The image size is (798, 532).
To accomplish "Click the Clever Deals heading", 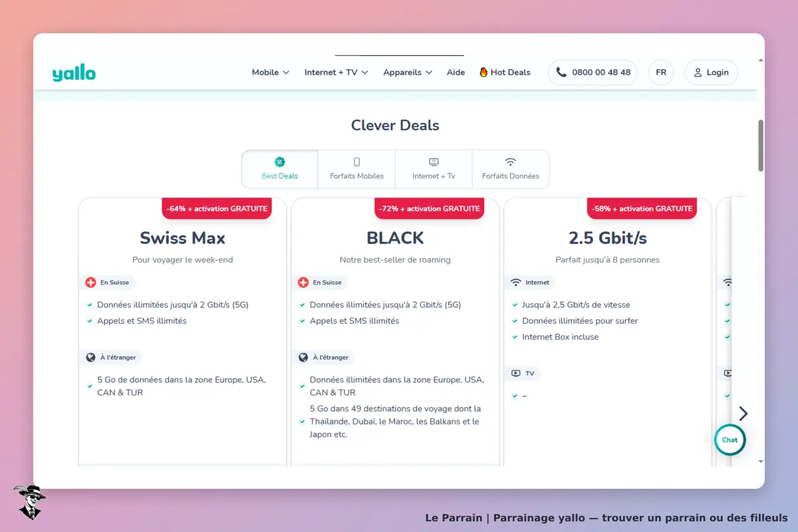I will 395,125.
